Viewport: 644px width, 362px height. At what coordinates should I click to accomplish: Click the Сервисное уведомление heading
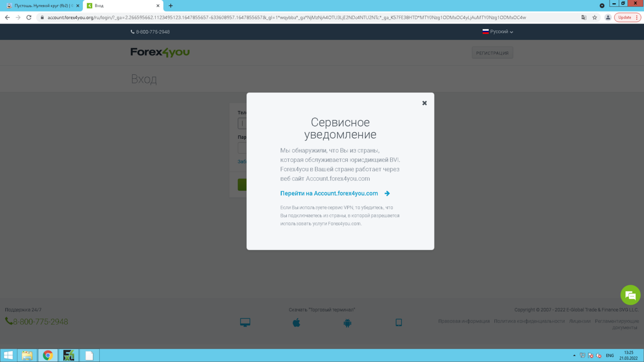point(340,128)
